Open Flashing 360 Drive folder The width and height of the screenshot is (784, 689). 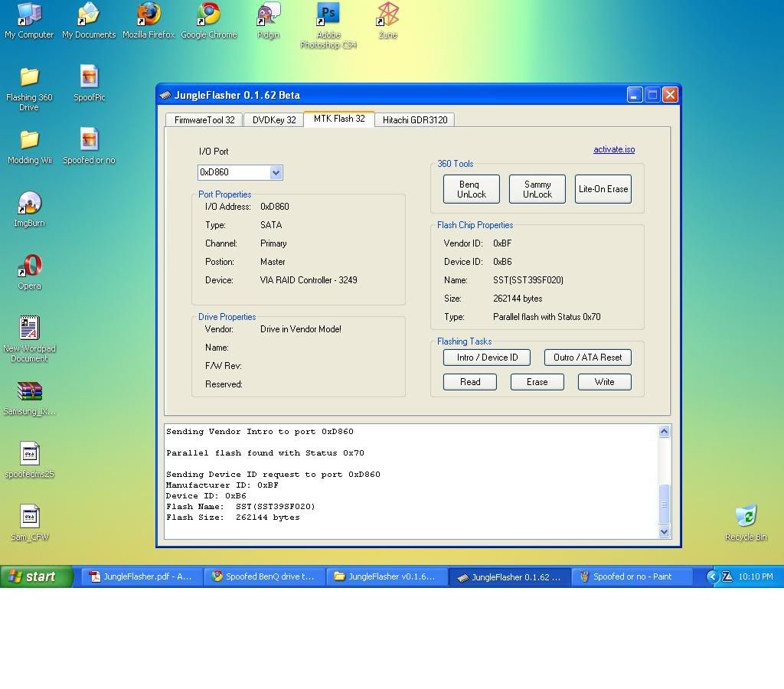(x=29, y=77)
